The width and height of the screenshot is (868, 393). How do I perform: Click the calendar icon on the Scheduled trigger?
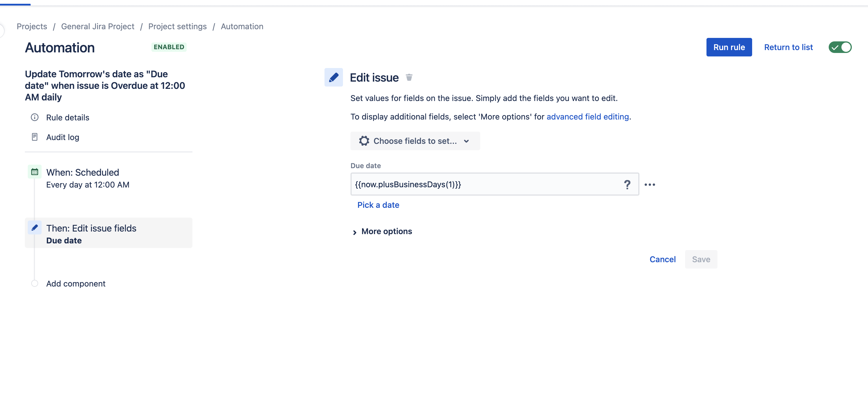coord(34,172)
